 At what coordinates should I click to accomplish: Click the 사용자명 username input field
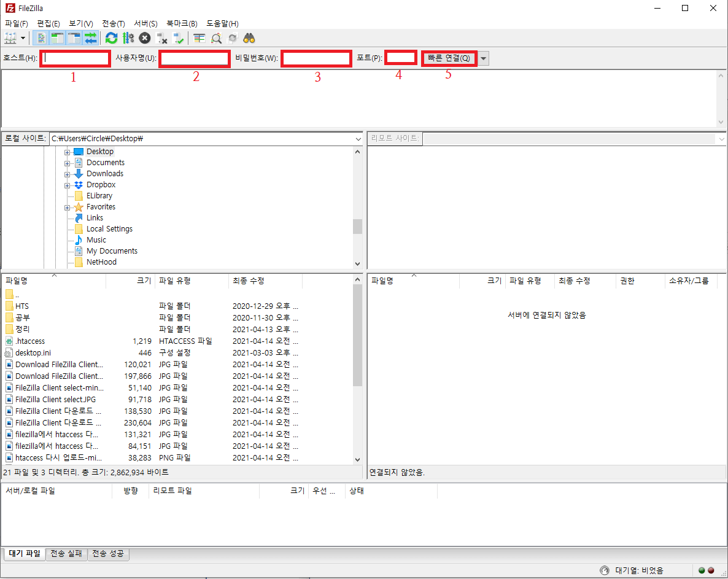coord(195,58)
